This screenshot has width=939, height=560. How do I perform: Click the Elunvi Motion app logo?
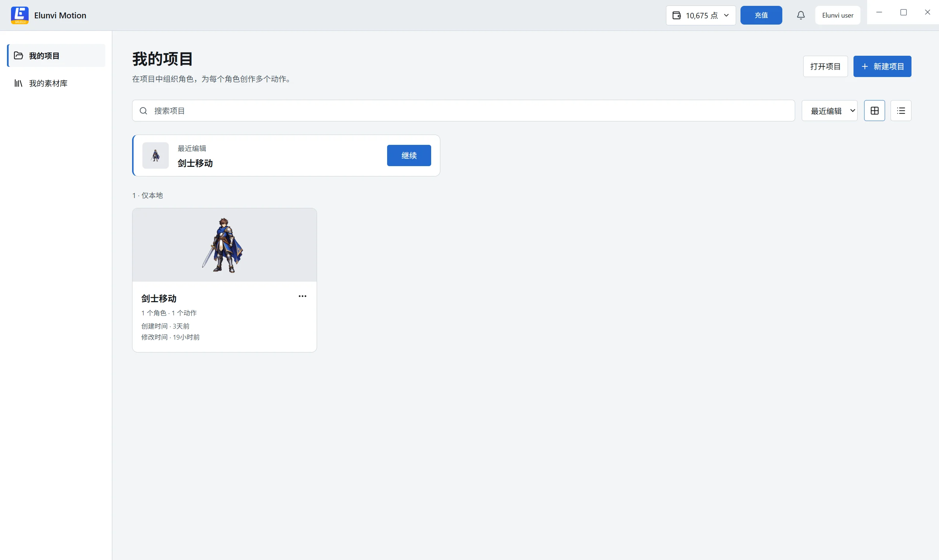pos(20,15)
